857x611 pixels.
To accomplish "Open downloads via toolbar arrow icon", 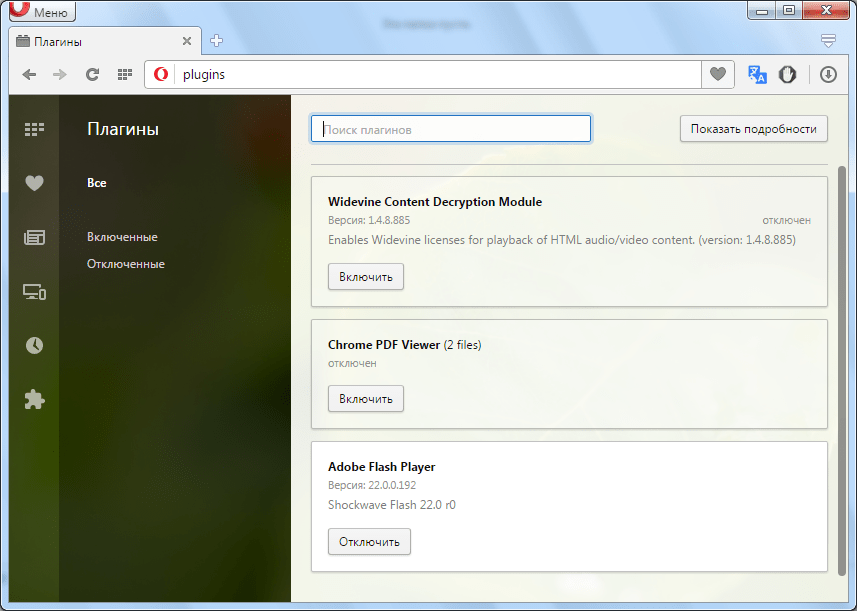I will point(828,75).
